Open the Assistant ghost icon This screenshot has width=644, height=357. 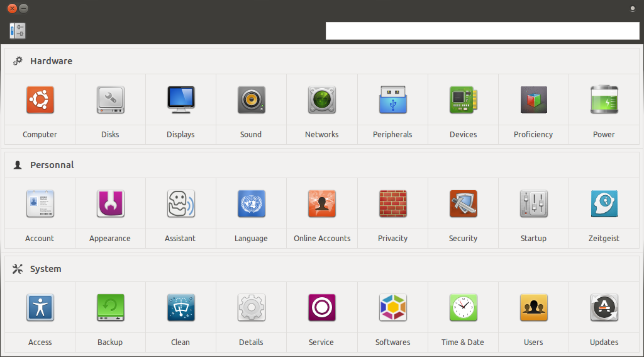point(180,203)
